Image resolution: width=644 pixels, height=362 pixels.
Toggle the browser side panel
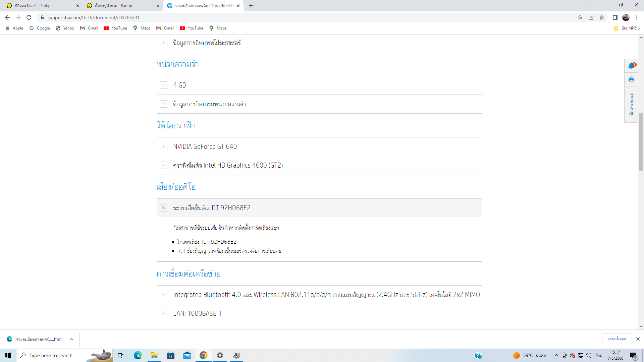(615, 17)
